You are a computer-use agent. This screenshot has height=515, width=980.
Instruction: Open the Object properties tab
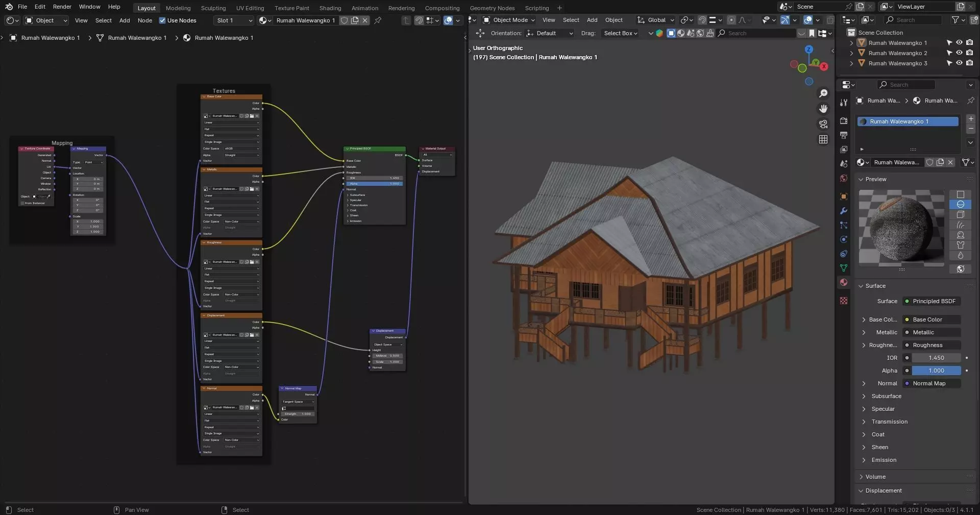coord(844,197)
